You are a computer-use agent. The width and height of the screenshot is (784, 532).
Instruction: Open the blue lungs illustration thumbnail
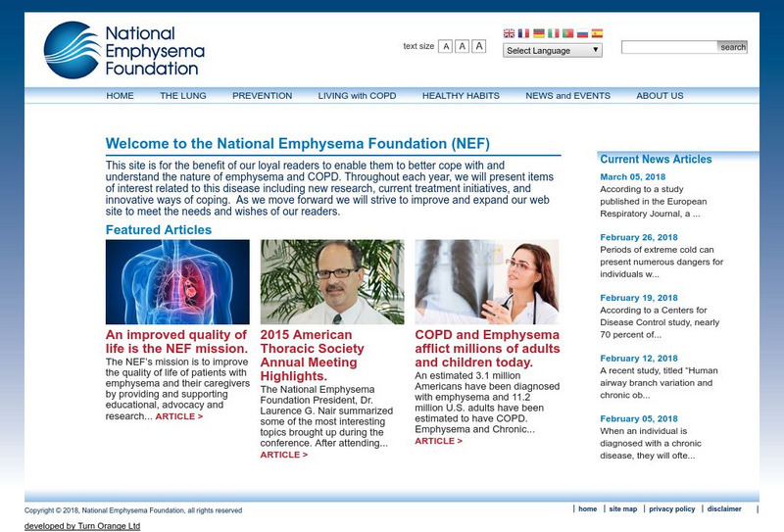click(177, 282)
